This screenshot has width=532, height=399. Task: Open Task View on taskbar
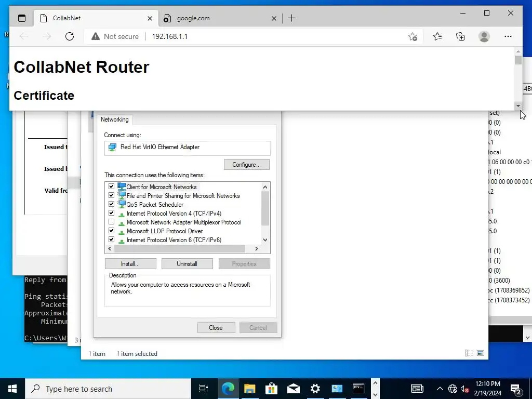pyautogui.click(x=204, y=389)
